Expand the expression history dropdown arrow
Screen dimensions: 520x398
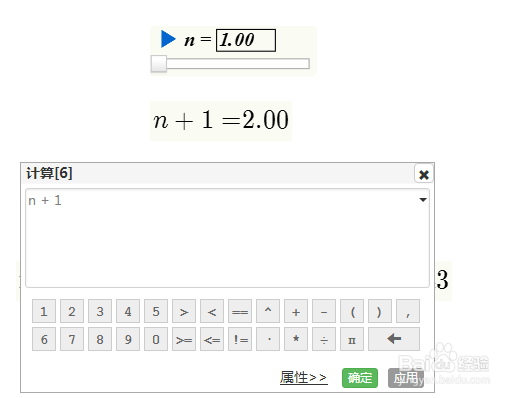tap(423, 200)
